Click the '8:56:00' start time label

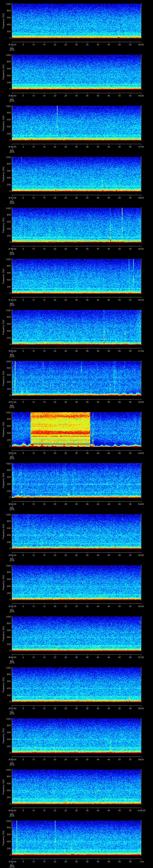pyautogui.click(x=12, y=657)
